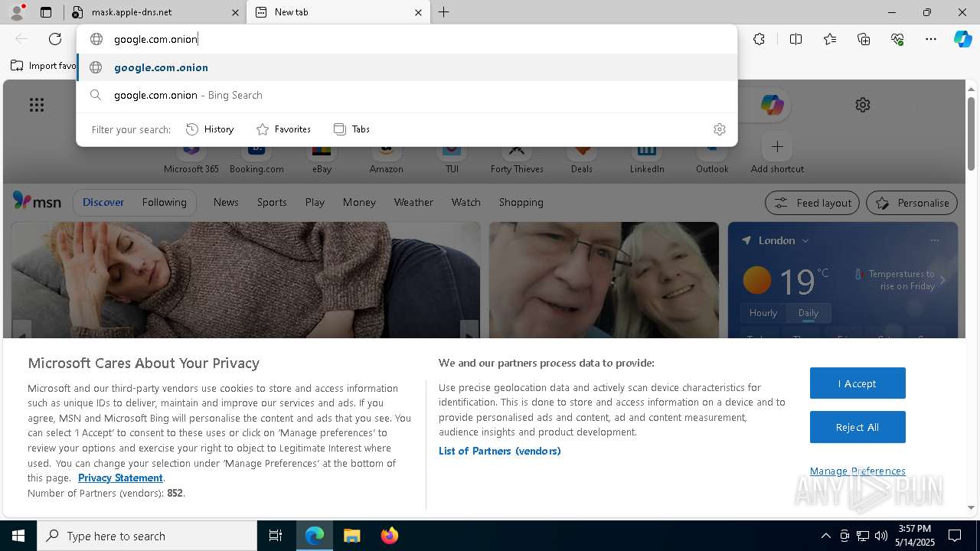The image size is (980, 551).
Task: Click the Feed layout button
Action: pos(812,203)
